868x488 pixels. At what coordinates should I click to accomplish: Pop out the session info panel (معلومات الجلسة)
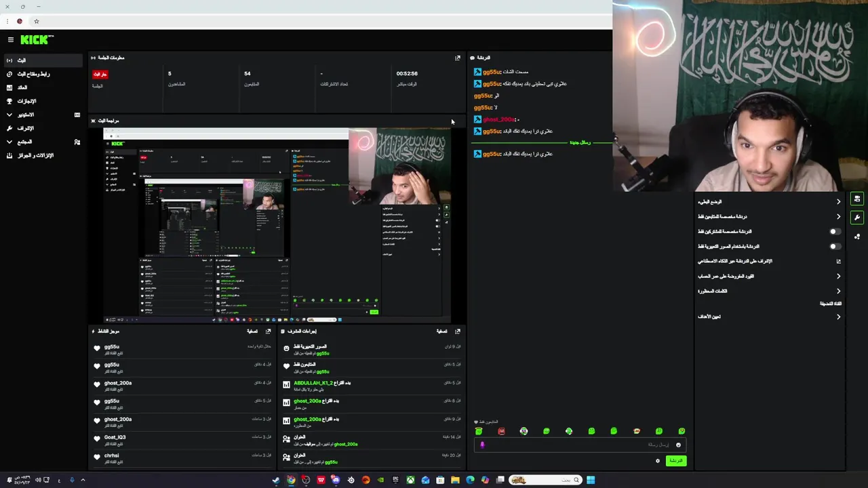pyautogui.click(x=457, y=58)
